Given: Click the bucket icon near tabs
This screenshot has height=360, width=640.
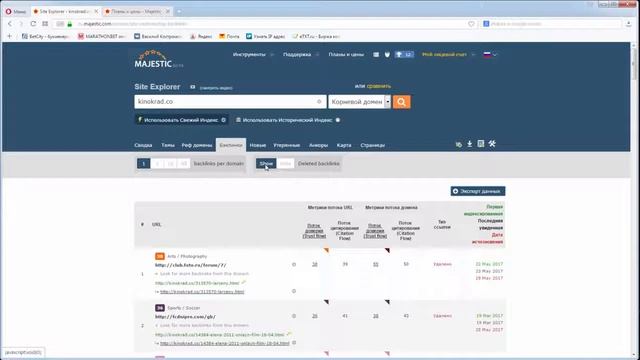Looking at the screenshot, I should click(x=458, y=144).
